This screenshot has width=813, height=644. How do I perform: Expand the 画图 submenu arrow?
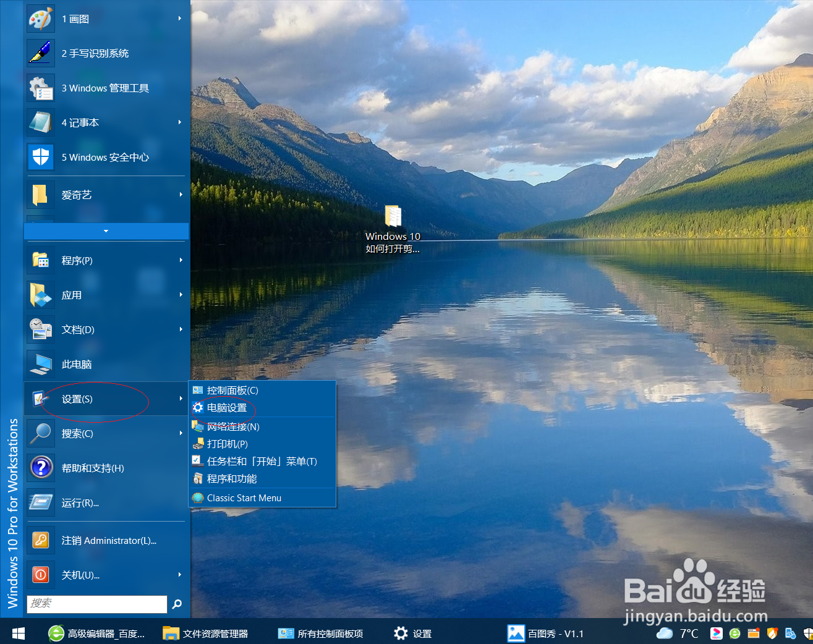coord(180,19)
